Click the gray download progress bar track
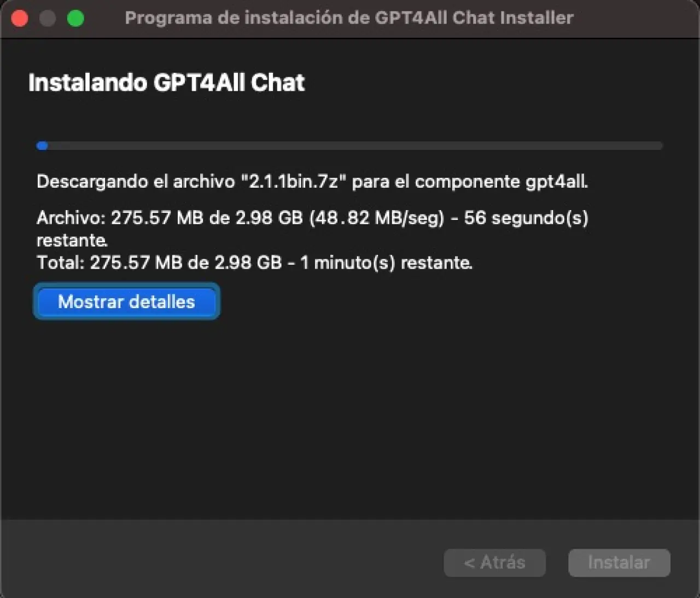The image size is (700, 598). 350,146
